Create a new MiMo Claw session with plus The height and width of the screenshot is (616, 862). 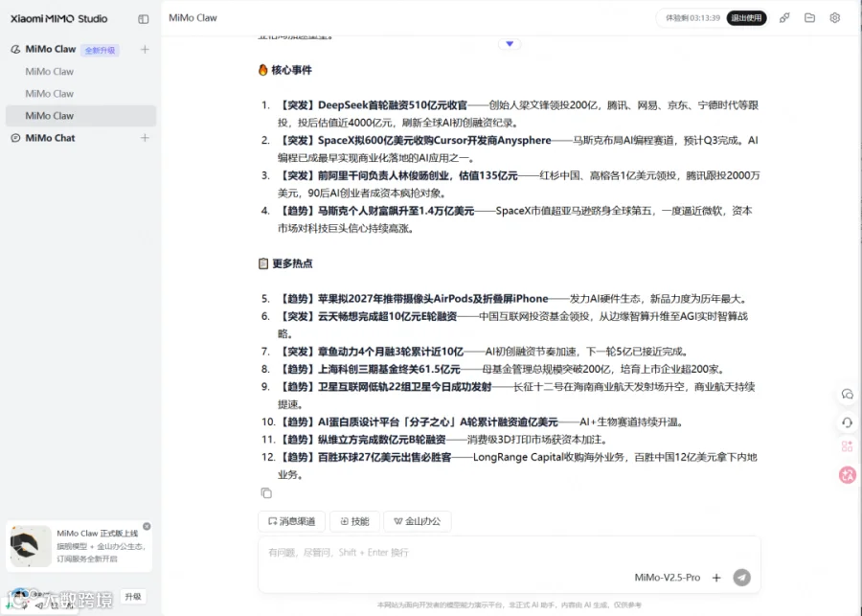tap(145, 50)
